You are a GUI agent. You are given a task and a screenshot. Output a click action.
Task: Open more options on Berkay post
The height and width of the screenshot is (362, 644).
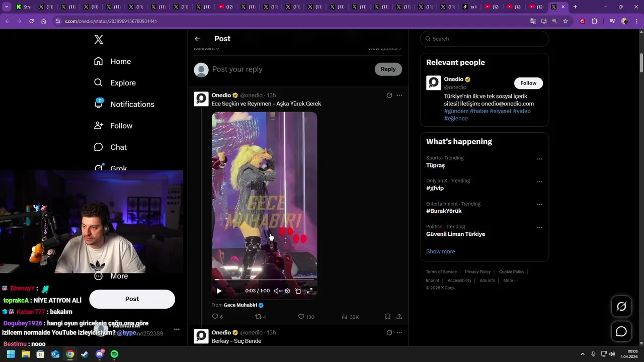(399, 332)
